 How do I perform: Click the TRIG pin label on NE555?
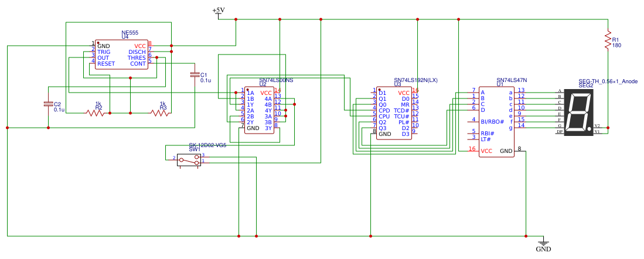pos(104,52)
